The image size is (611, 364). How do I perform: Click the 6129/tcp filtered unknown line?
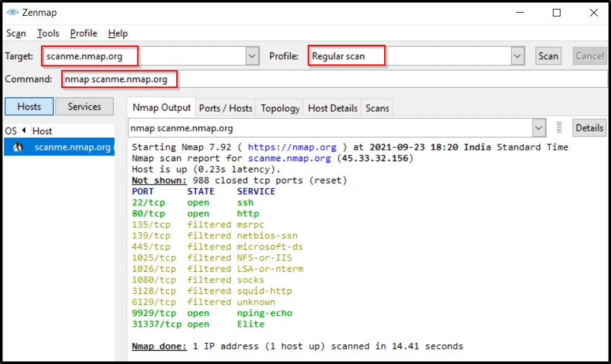pos(203,302)
